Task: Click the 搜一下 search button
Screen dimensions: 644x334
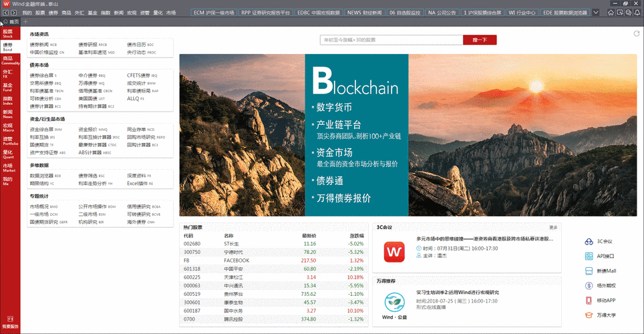Action: [480, 40]
